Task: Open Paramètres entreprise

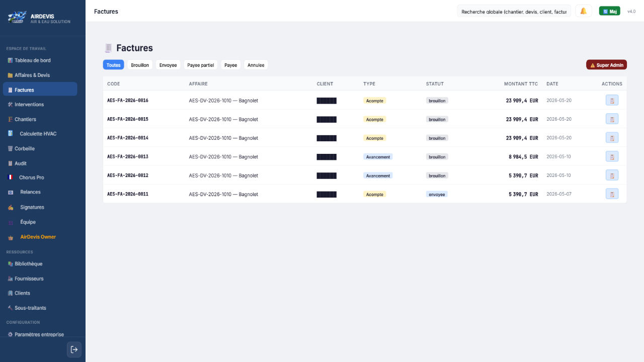Action: (x=40, y=334)
